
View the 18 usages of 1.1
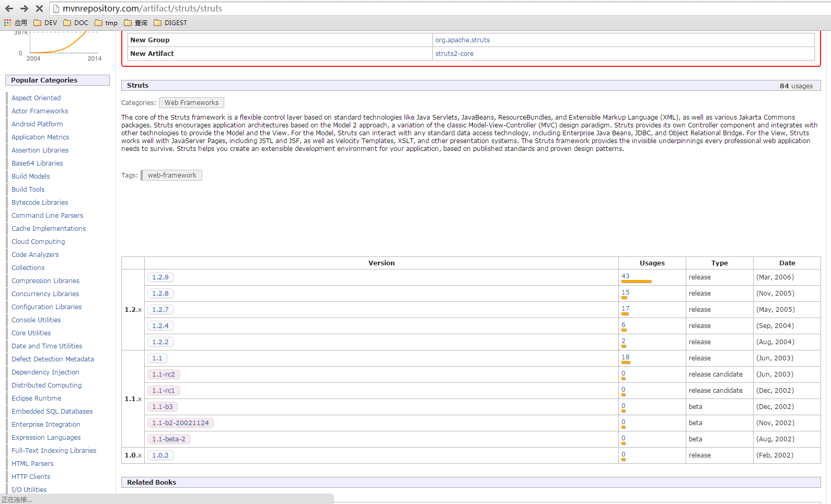tap(626, 357)
